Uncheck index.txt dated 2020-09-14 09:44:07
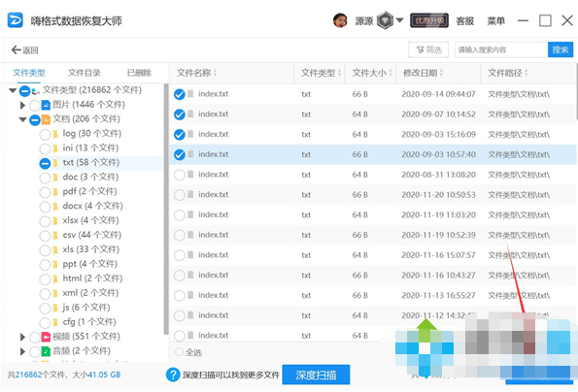Screen dimensions: 578x392 pos(180,94)
